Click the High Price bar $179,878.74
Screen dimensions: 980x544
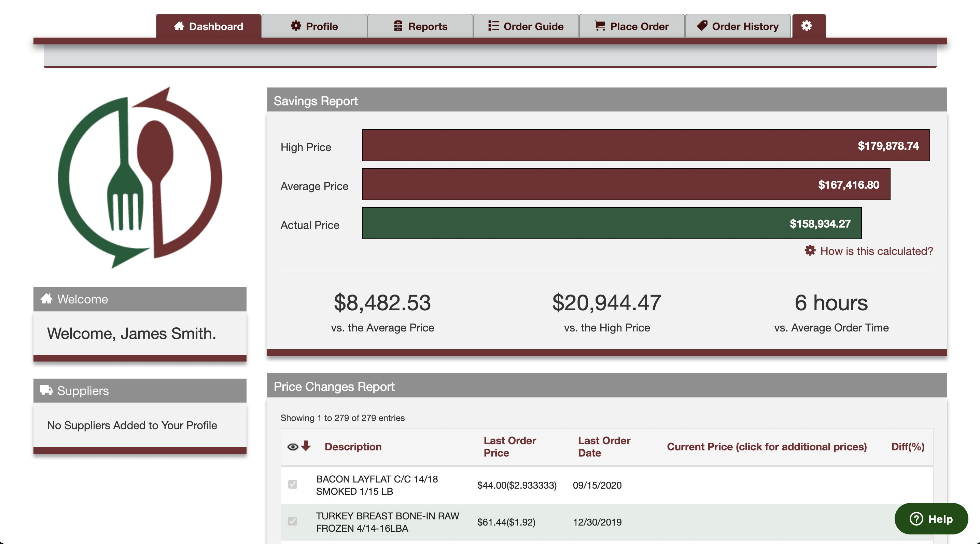pos(646,145)
